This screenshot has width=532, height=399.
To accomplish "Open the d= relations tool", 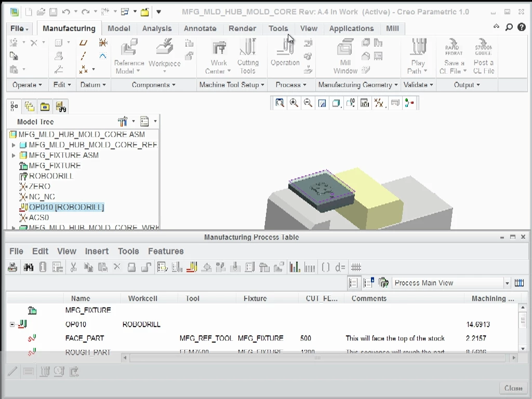I will tap(340, 268).
